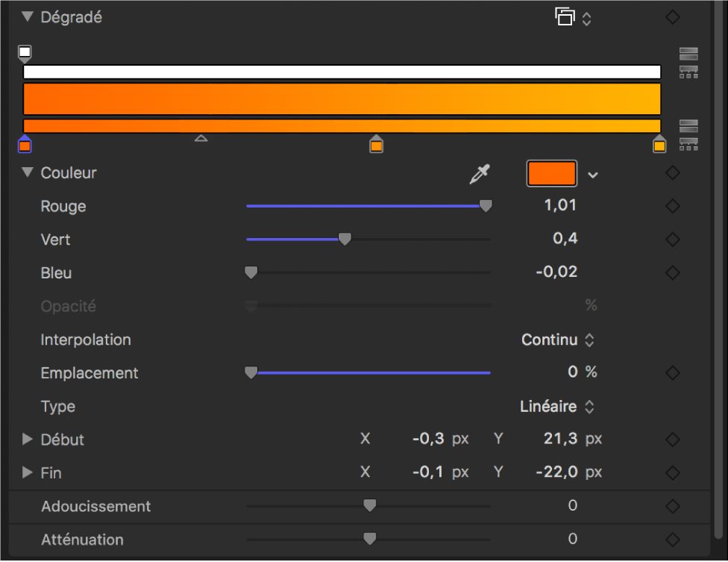
Task: Expand the Début coordinates row
Action: point(28,440)
